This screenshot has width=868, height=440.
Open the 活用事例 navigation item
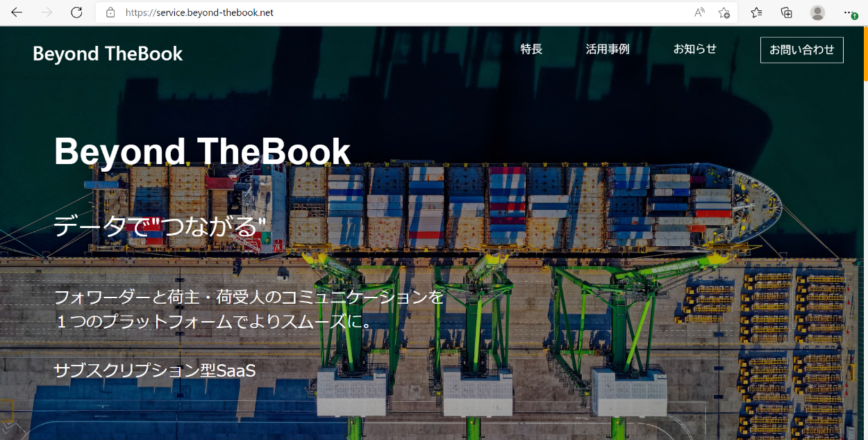(607, 49)
